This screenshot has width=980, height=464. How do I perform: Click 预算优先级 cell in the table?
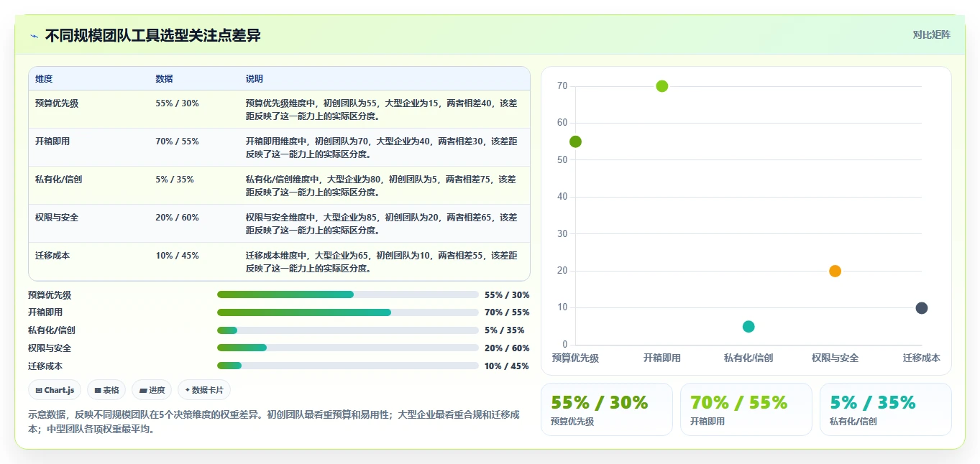tap(57, 103)
